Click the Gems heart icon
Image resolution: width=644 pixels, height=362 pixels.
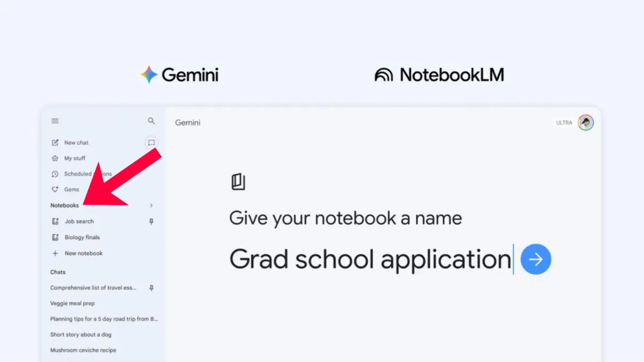pos(55,189)
